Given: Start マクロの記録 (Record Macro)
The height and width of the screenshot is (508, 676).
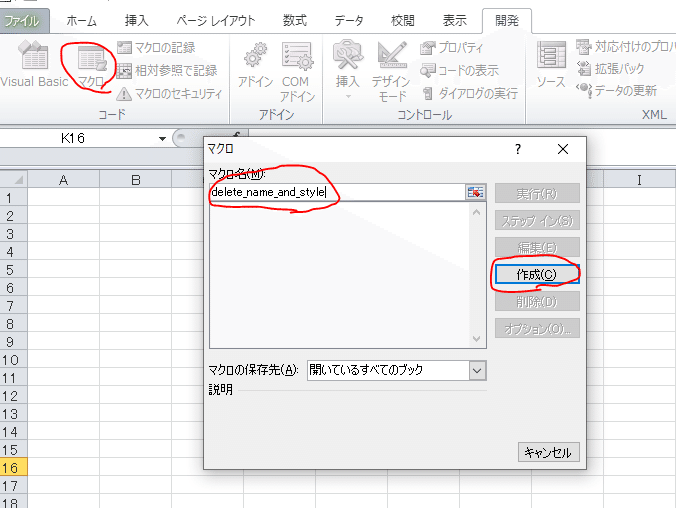Looking at the screenshot, I should 156,47.
